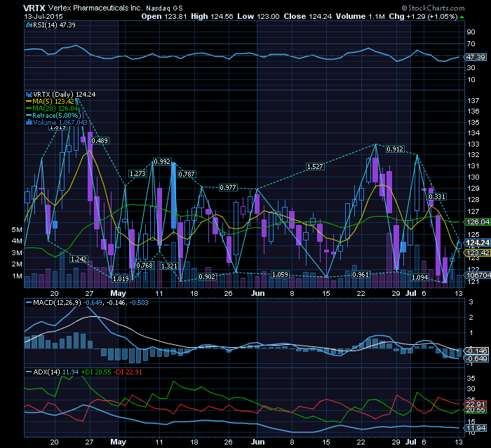The image size is (491, 448).
Task: Click the Chg +1.29 (+1.05%) value
Action: [424, 17]
